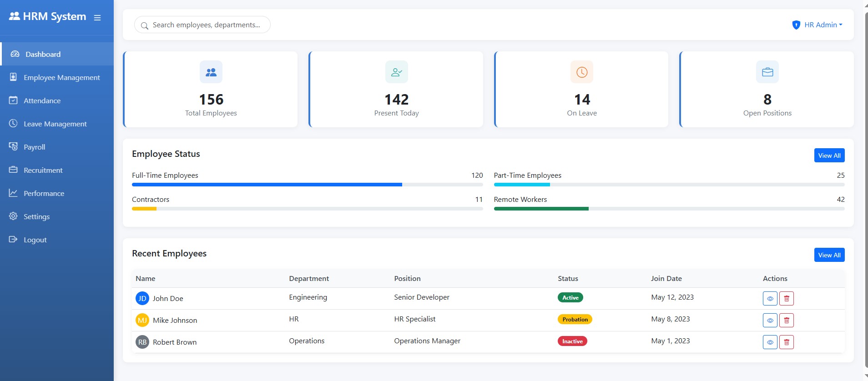This screenshot has height=381, width=868.
Task: Remove Robert Brown with the trash icon
Action: (787, 342)
